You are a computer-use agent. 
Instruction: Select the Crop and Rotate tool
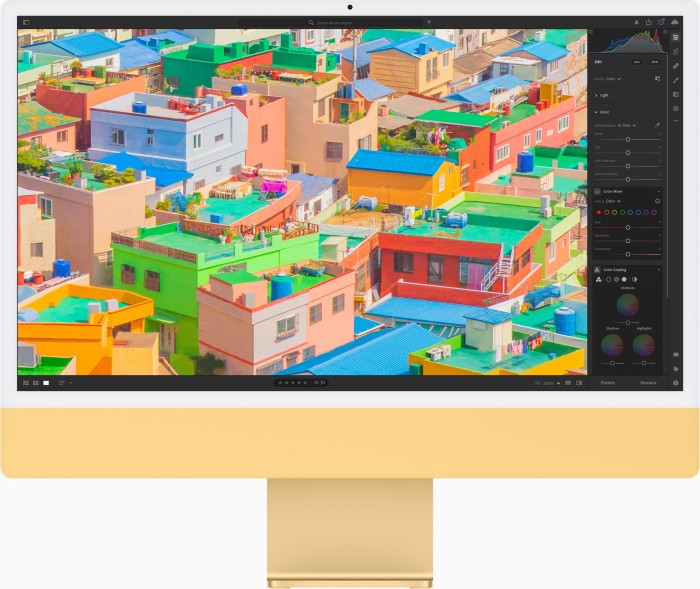point(676,51)
